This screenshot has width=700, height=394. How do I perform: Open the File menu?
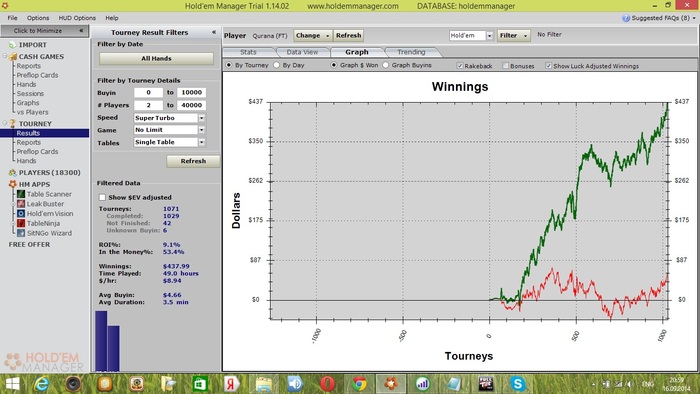(x=12, y=18)
